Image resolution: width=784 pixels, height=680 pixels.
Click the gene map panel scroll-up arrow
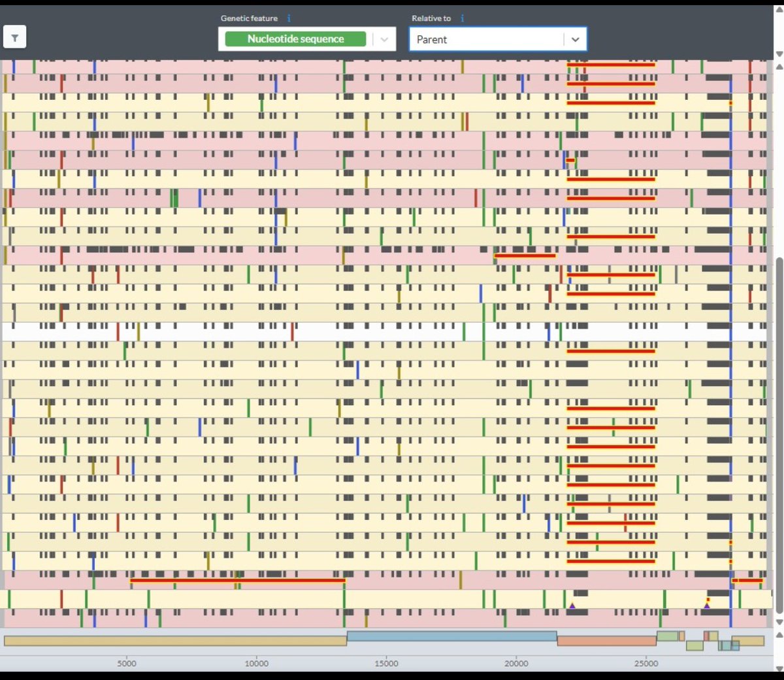click(x=779, y=635)
